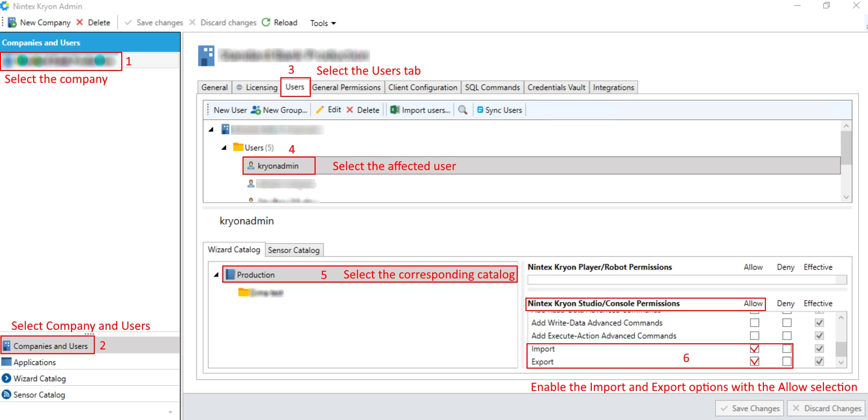Image resolution: width=868 pixels, height=420 pixels.
Task: Click the Production catalog book icon
Action: coord(231,274)
